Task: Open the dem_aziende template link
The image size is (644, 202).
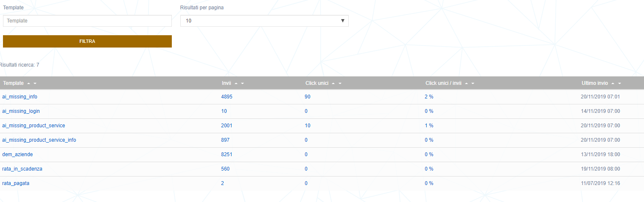Action: point(17,154)
